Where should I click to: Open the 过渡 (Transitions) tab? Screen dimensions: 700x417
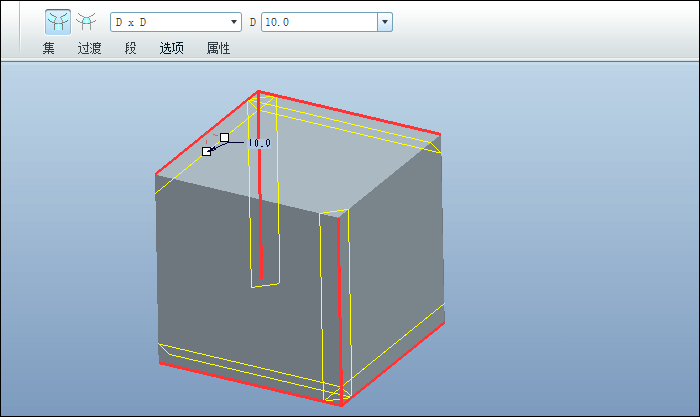[89, 48]
